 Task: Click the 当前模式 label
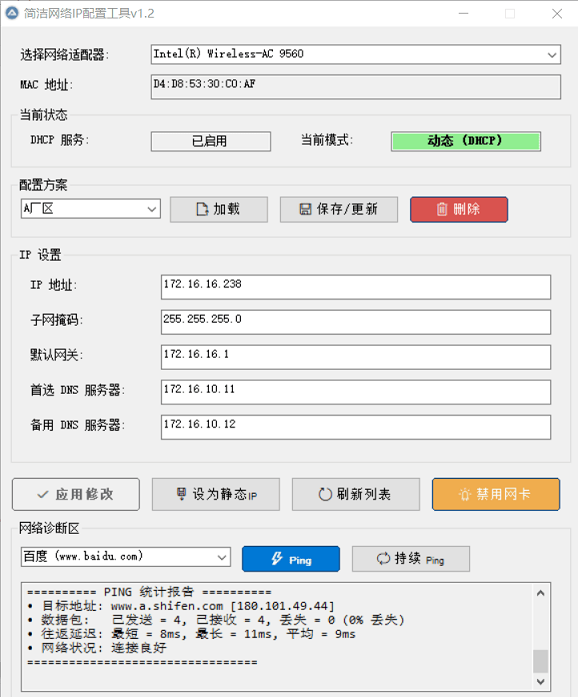[327, 140]
